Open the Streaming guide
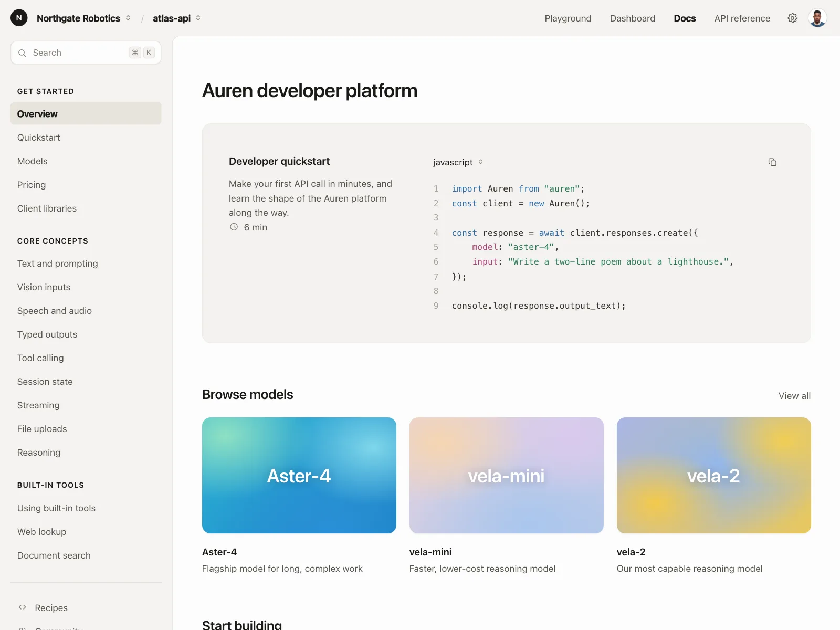Screen dimensions: 840x630 tap(86, 405)
